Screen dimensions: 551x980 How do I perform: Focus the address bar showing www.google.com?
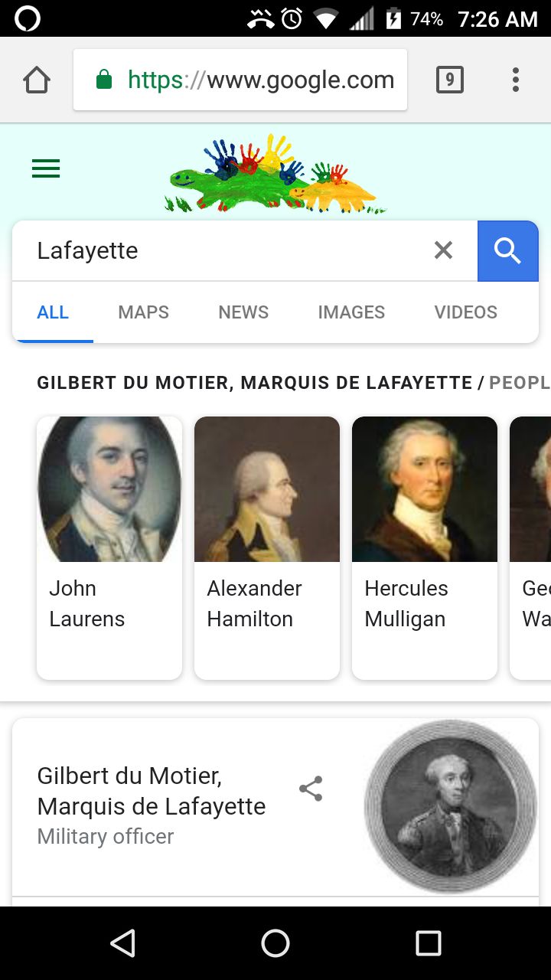point(240,80)
